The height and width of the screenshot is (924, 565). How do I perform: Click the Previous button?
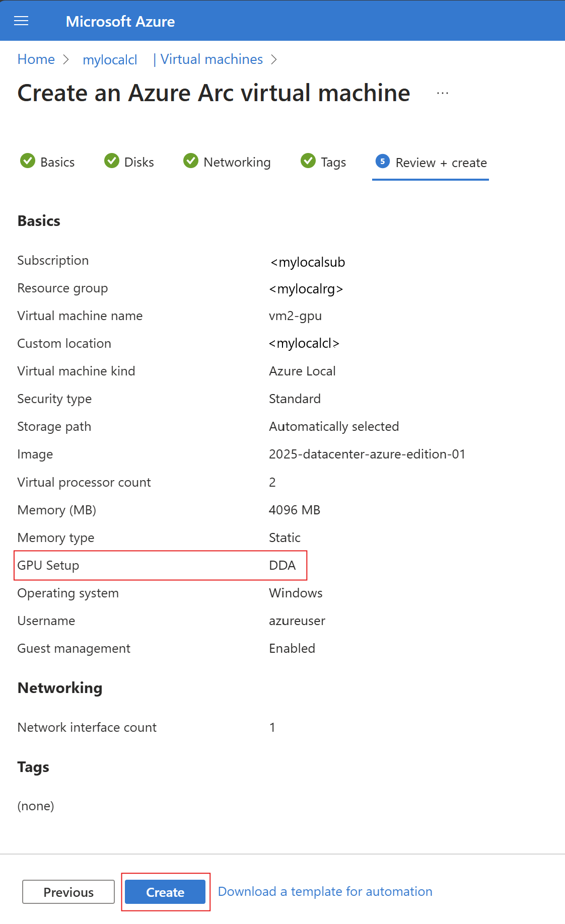(x=68, y=892)
